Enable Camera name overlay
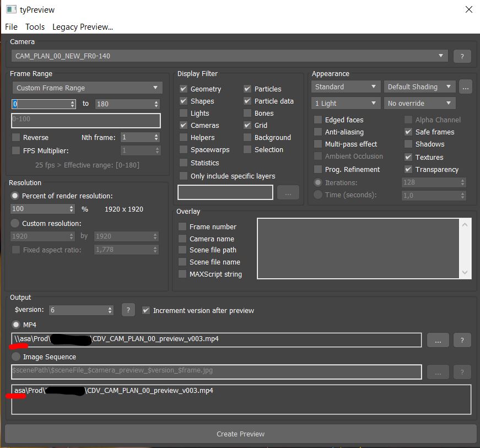This screenshot has height=448, width=480. coord(182,239)
